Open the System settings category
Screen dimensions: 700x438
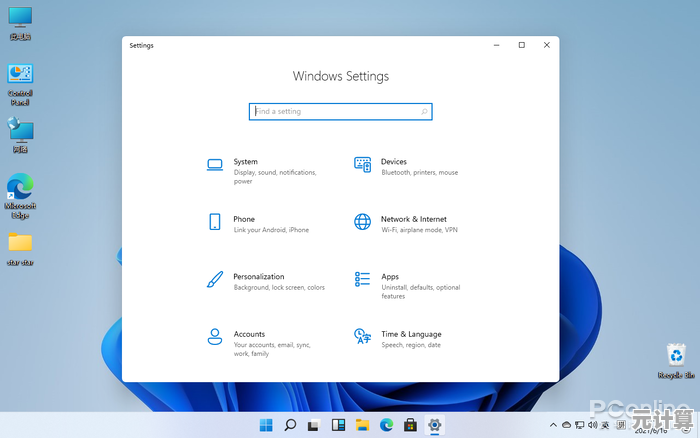245,162
